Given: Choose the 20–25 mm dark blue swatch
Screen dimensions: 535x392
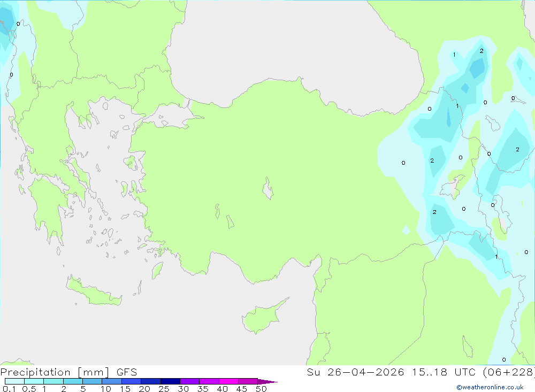Looking at the screenshot, I should [150, 381].
